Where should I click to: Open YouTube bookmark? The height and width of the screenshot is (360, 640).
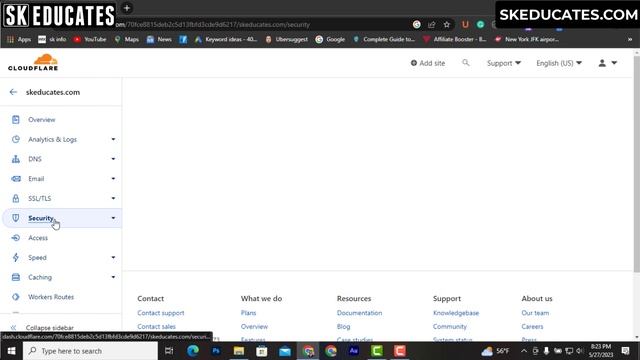tap(90, 39)
